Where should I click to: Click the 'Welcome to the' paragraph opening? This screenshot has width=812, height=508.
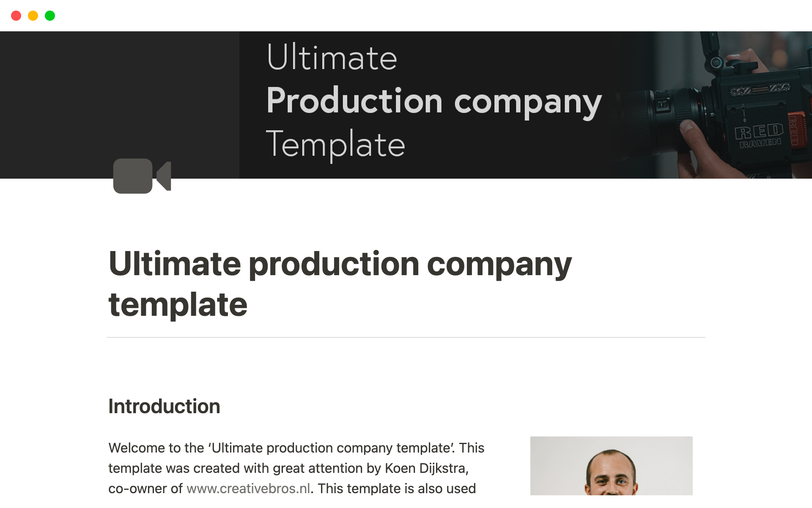156,448
